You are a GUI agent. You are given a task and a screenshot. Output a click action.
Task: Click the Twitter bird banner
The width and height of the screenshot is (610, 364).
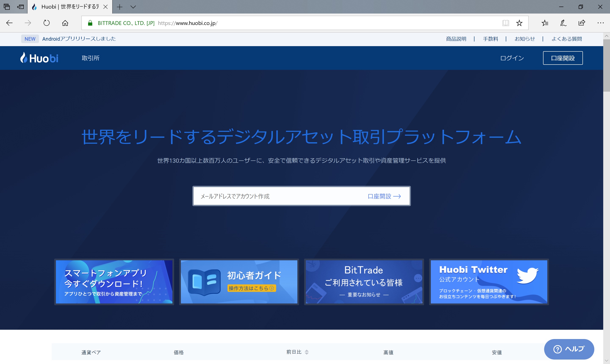tap(489, 282)
